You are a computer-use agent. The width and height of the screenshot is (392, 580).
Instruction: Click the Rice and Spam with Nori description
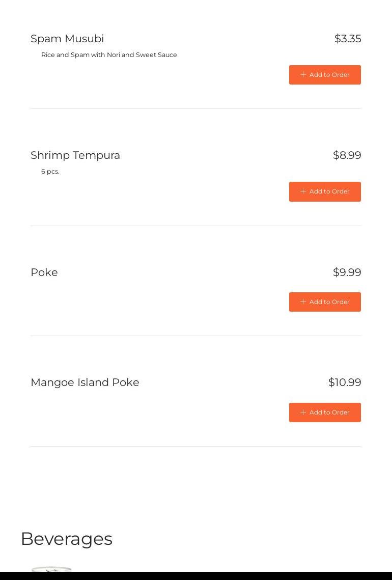(109, 55)
